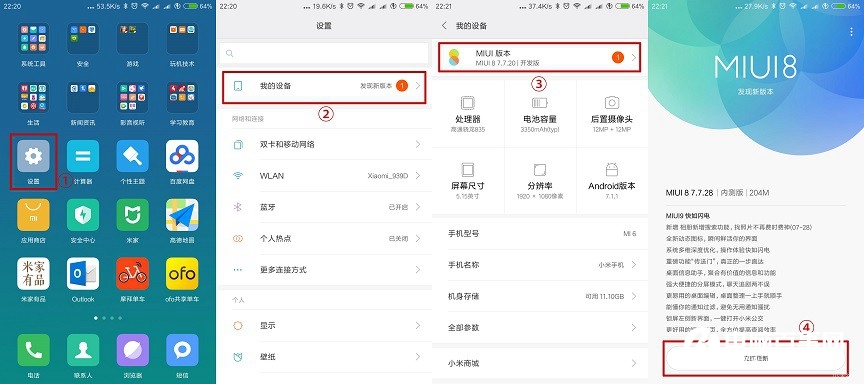Screen dimensions: 864x384
Task: Click the settings search field
Action: point(324,53)
